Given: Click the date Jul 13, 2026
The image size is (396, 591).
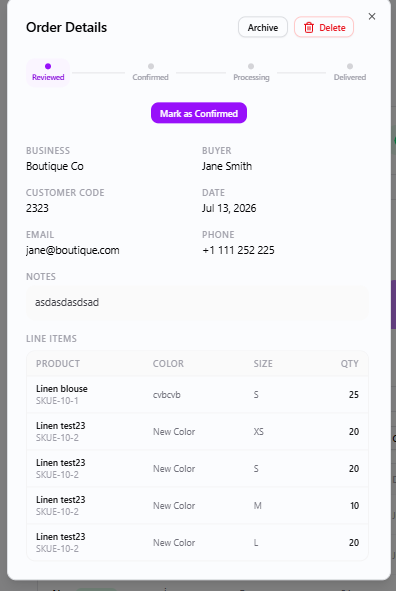Looking at the screenshot, I should (229, 208).
